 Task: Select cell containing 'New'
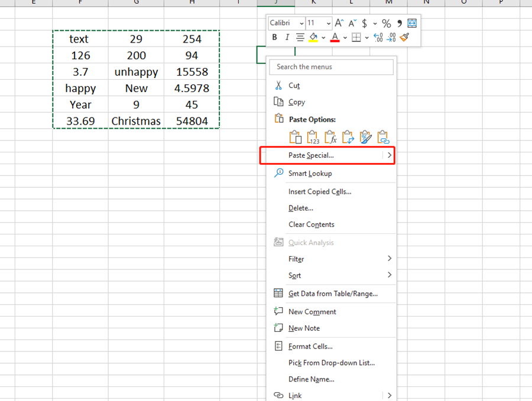[x=136, y=88]
